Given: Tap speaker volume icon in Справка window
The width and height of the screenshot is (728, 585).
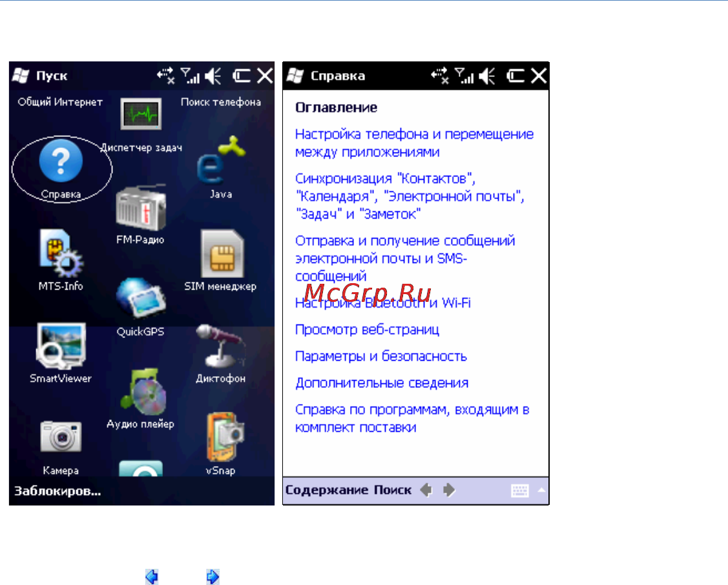Looking at the screenshot, I should 488,76.
